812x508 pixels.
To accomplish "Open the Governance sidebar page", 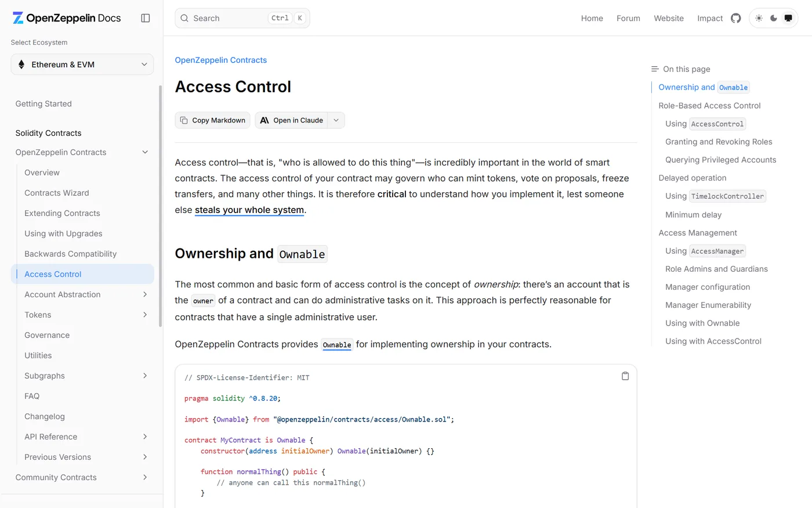I will pyautogui.click(x=47, y=335).
